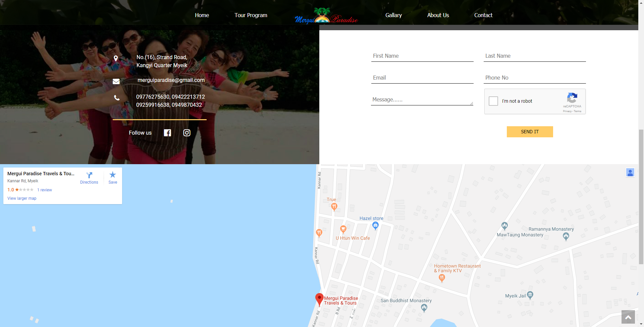Click the location pin icon
Screen dimensions: 644x327
pos(116,58)
